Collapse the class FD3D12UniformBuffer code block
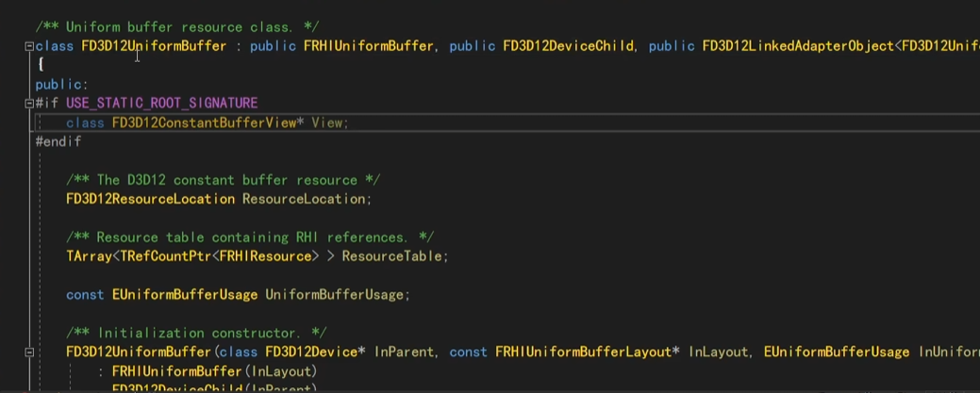Screen dimensions: 980x393 (x=28, y=46)
